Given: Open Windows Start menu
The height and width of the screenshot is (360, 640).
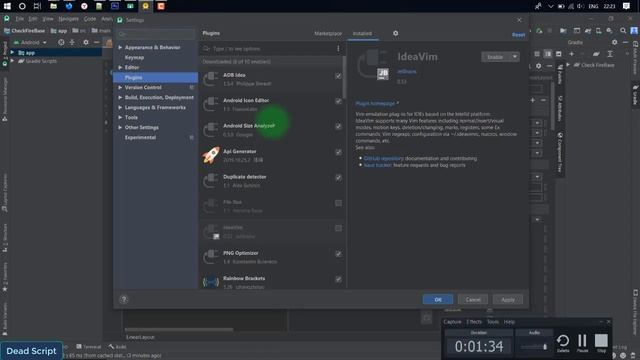Looking at the screenshot, I should pos(7,6).
